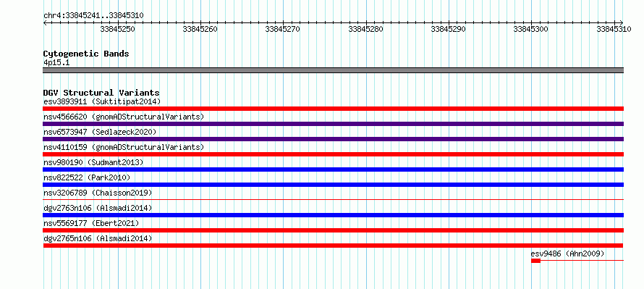Select the red bar under nsv5569177
Image resolution: width=644 pixels, height=289 pixels.
pyautogui.click(x=333, y=230)
